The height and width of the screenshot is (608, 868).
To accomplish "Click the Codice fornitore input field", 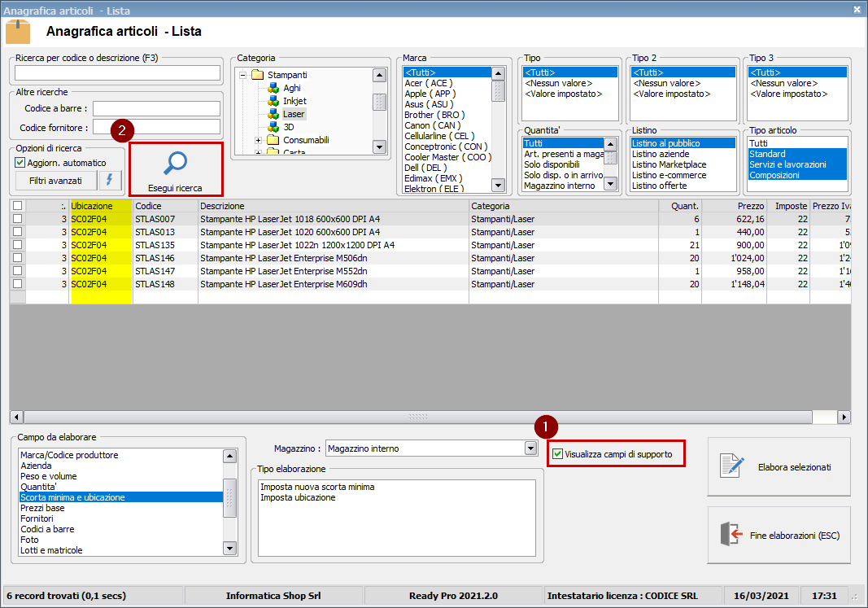I will [x=157, y=127].
